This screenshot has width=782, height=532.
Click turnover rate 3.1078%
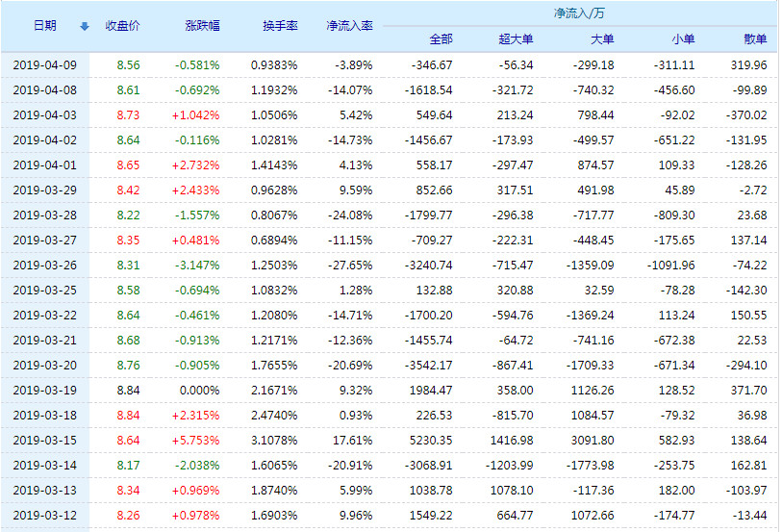coord(274,441)
